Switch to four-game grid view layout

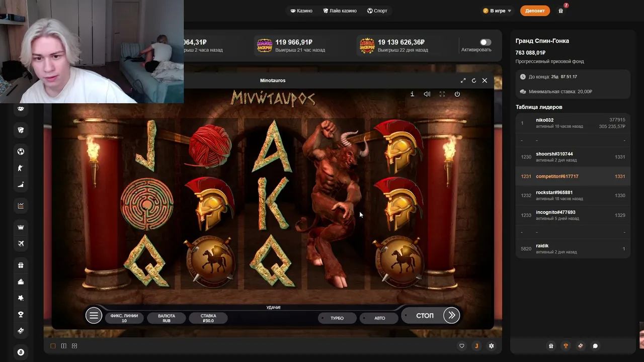pyautogui.click(x=74, y=346)
